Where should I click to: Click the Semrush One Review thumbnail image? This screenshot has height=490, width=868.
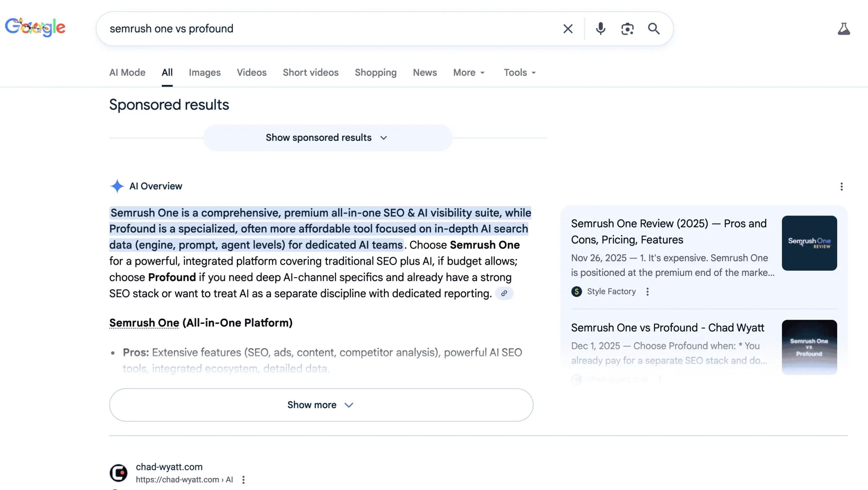(809, 243)
